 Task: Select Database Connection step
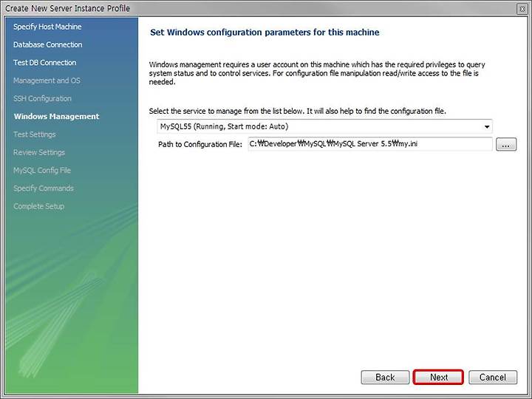point(47,45)
